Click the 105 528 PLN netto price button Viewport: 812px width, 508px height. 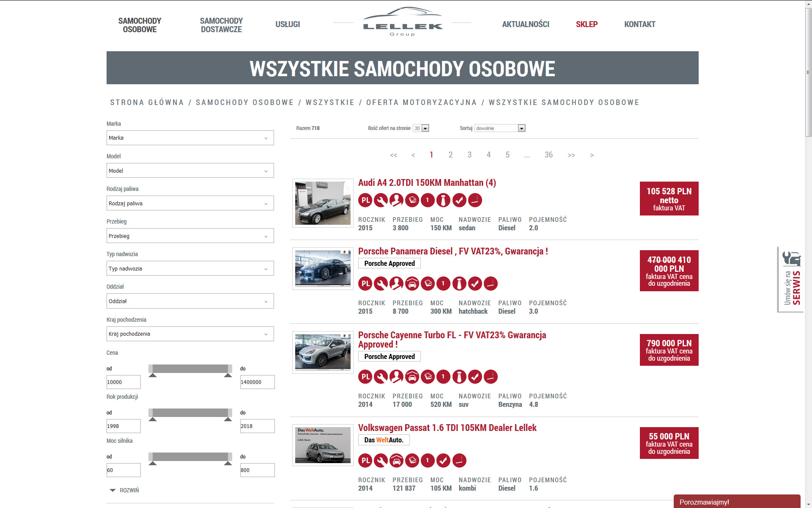[669, 199]
